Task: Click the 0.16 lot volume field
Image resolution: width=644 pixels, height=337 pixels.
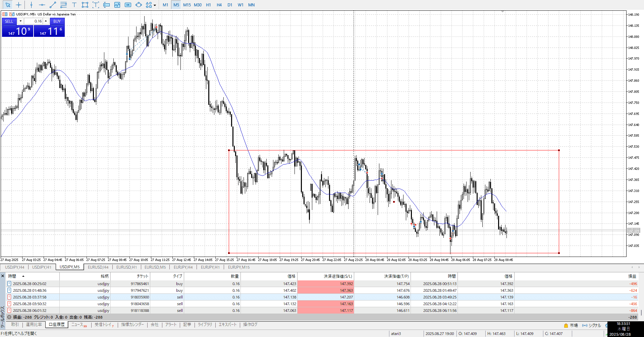Action: pyautogui.click(x=34, y=21)
